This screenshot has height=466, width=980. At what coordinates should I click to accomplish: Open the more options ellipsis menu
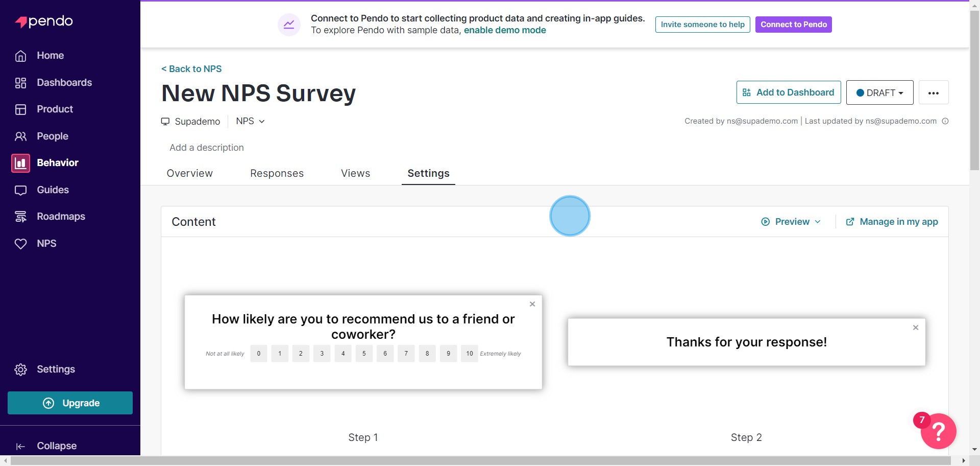coord(934,92)
